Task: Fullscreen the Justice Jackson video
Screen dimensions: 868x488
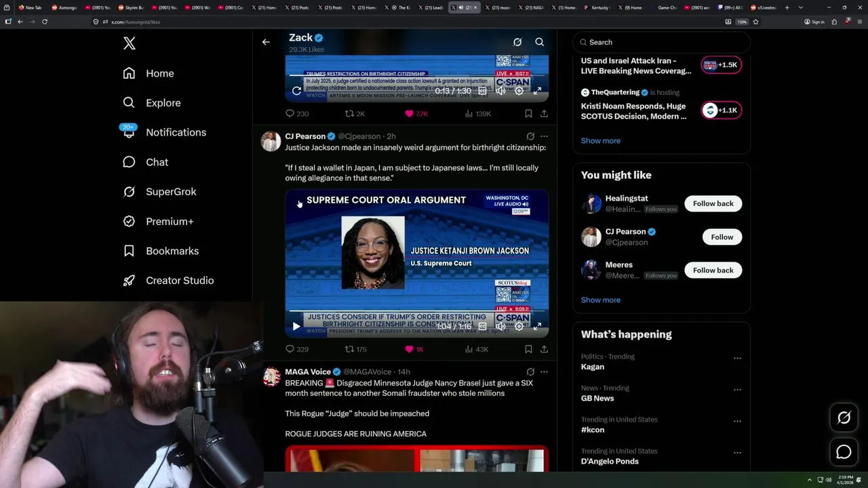Action: tap(537, 326)
